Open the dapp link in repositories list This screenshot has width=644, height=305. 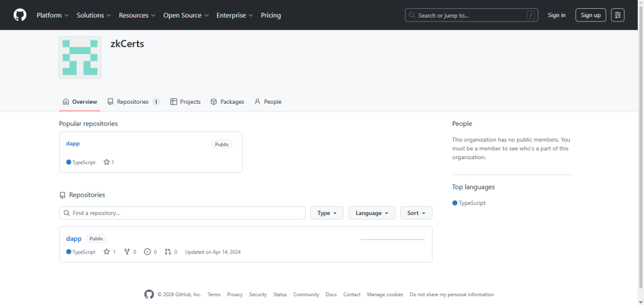[74, 238]
